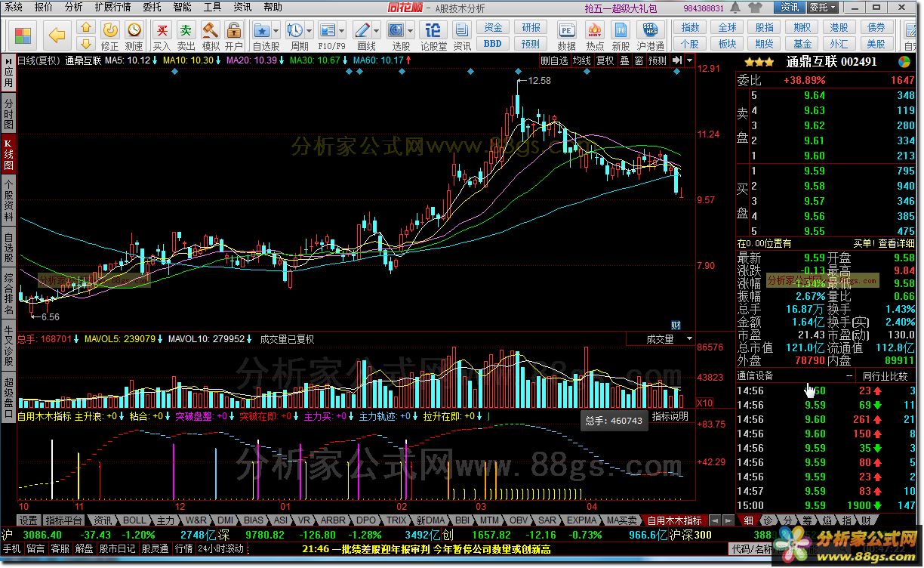This screenshot has height=568, width=924.
Task: Click the 查看详细 link in order panel
Action: 895,243
